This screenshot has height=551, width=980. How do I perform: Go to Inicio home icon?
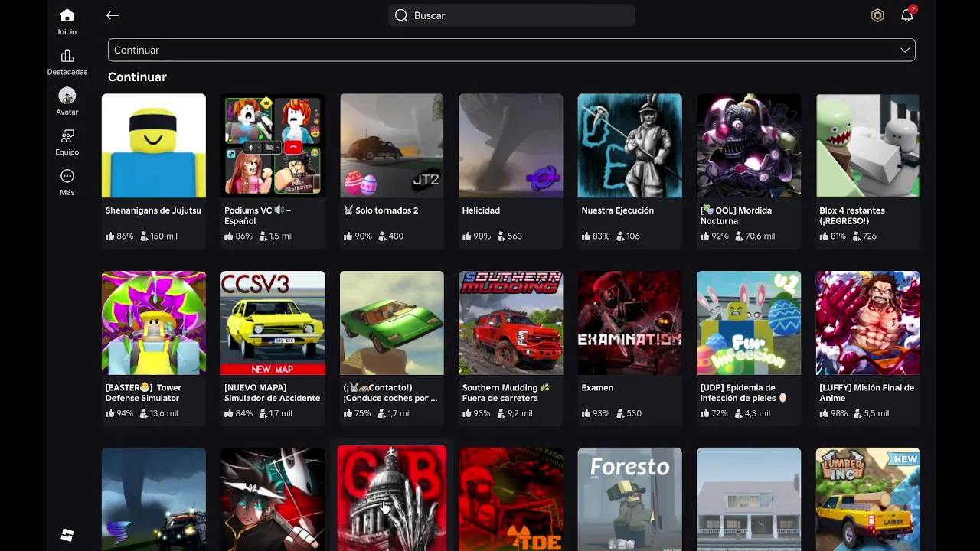point(67,15)
